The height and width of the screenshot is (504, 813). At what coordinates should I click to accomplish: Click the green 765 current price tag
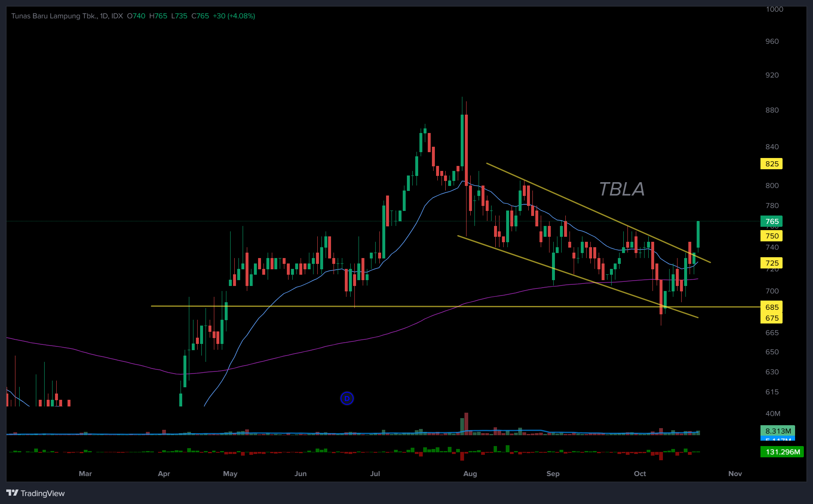(771, 221)
